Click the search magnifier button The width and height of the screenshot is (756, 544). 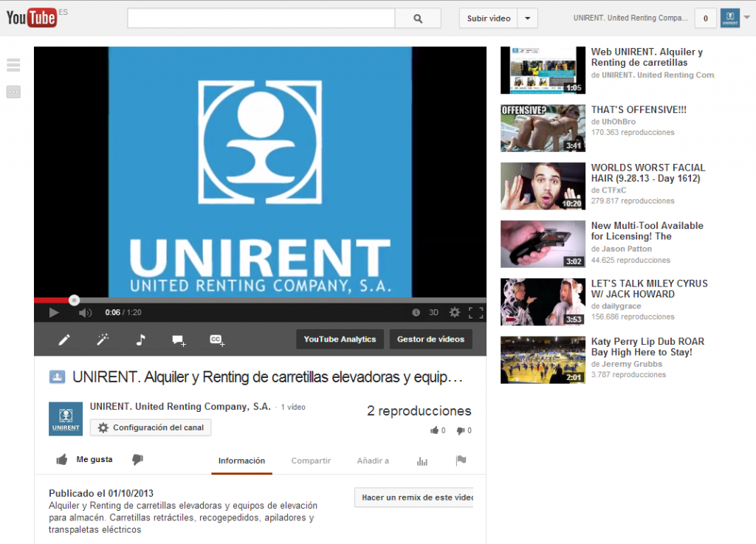click(x=418, y=18)
